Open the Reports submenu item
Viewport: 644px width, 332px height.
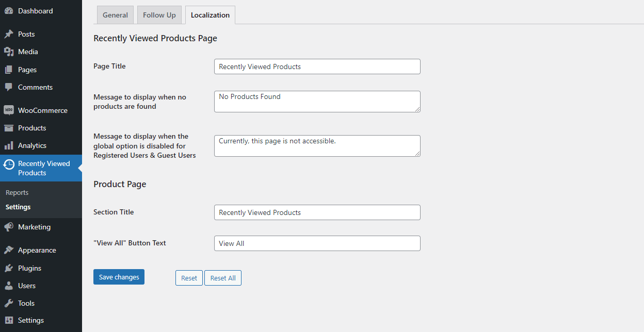click(x=17, y=192)
